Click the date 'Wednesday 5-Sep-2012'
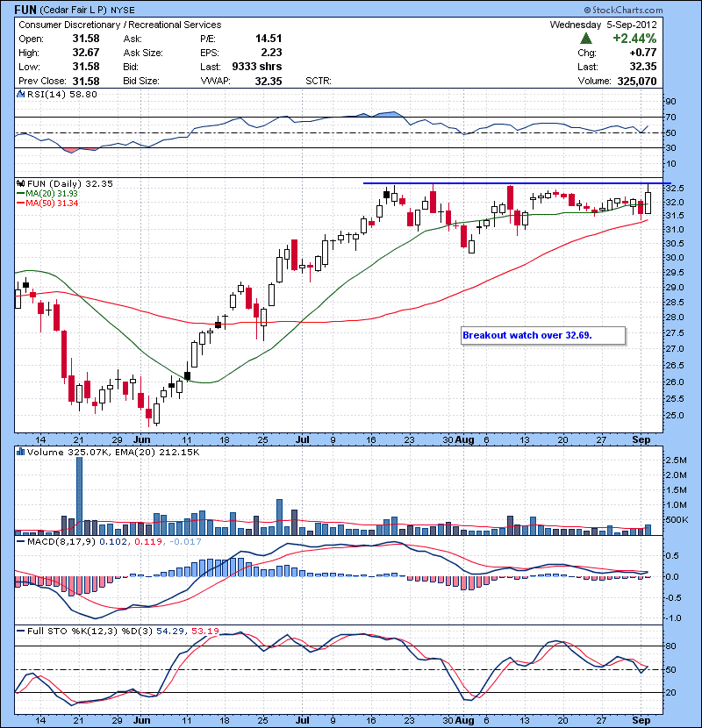The width and height of the screenshot is (702, 728). [x=603, y=25]
